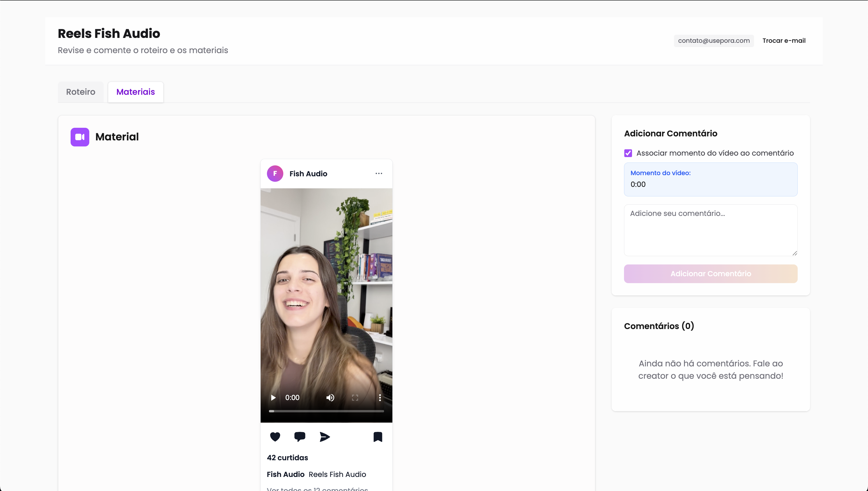Open the three-dot menu on Fish Audio post
Viewport: 868px width, 491px height.
point(379,173)
